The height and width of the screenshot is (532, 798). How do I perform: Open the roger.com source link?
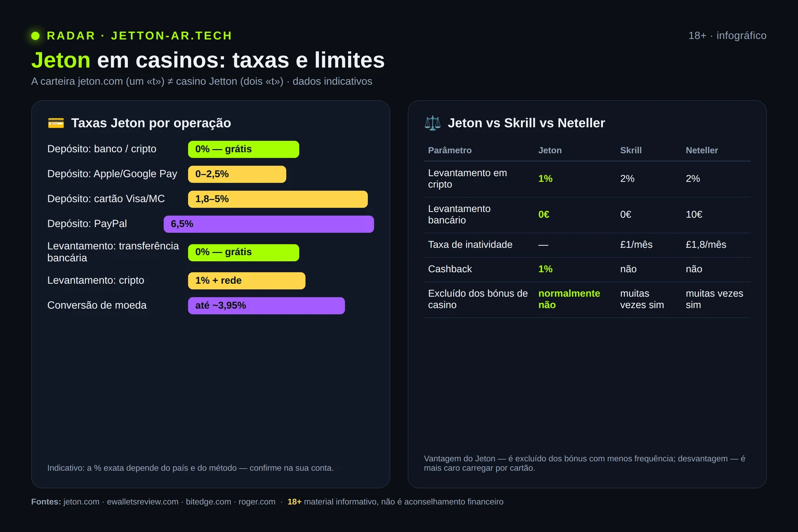point(257,502)
